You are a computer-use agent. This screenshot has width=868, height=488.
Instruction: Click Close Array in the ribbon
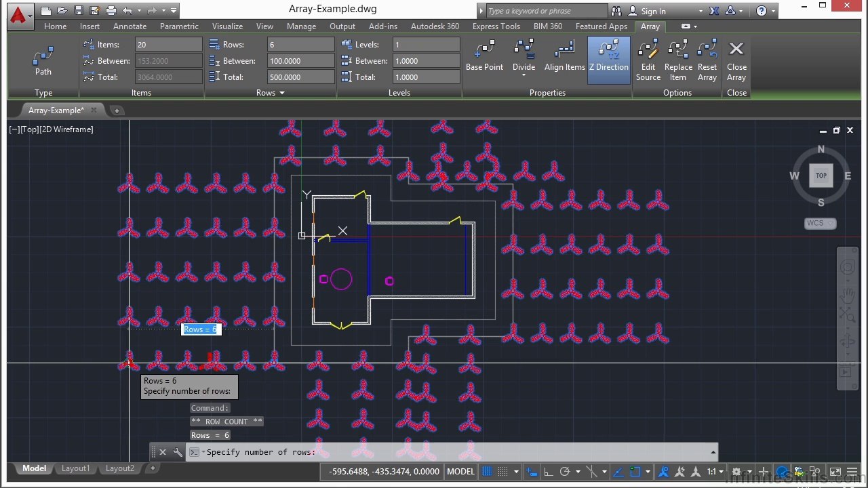[x=736, y=60]
